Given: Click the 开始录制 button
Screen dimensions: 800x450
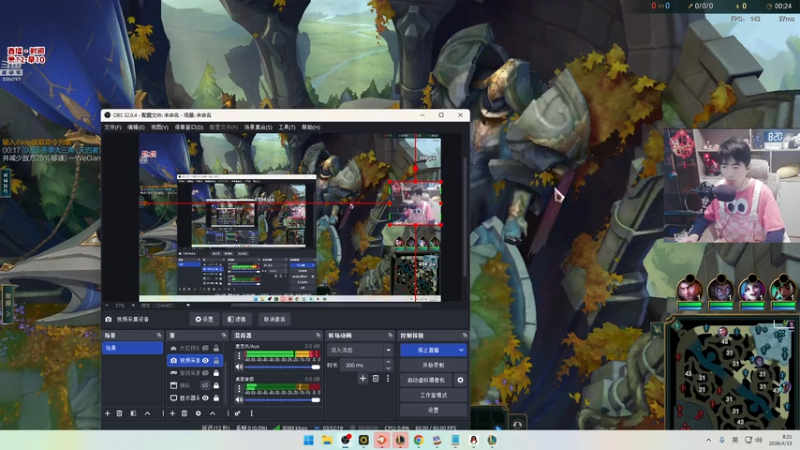Looking at the screenshot, I should click(433, 365).
